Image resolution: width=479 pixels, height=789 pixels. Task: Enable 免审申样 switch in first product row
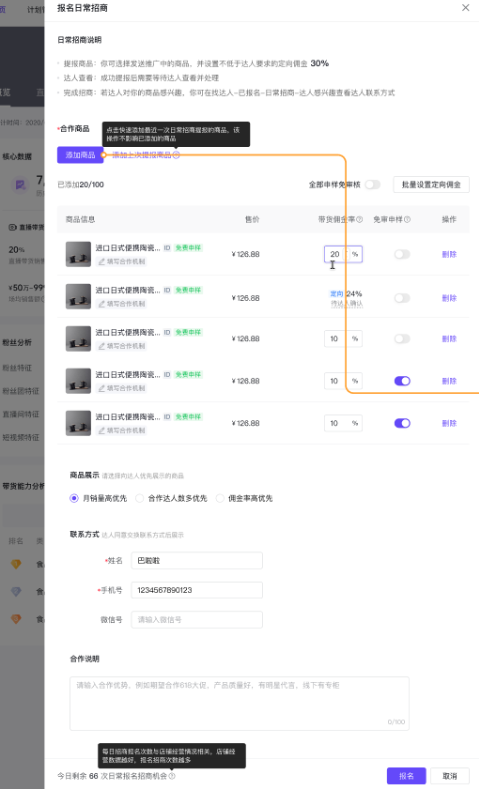click(402, 254)
